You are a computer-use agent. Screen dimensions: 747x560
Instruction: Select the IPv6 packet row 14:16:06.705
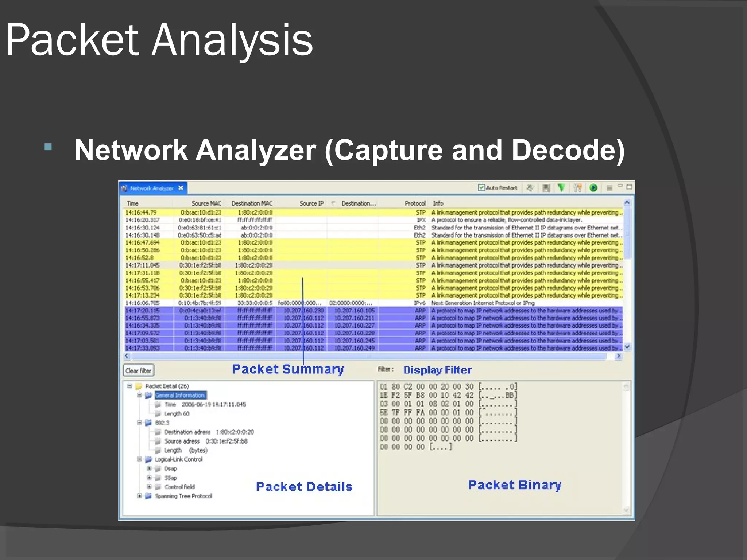373,303
